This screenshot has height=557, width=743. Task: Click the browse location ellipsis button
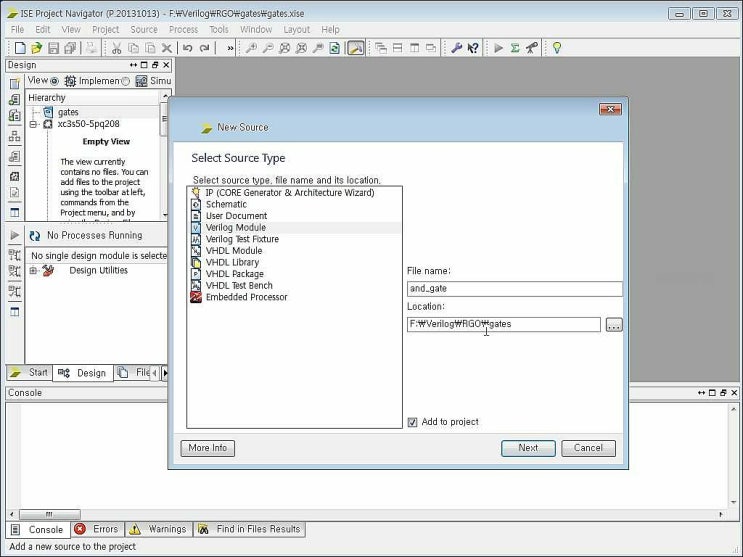coord(614,325)
